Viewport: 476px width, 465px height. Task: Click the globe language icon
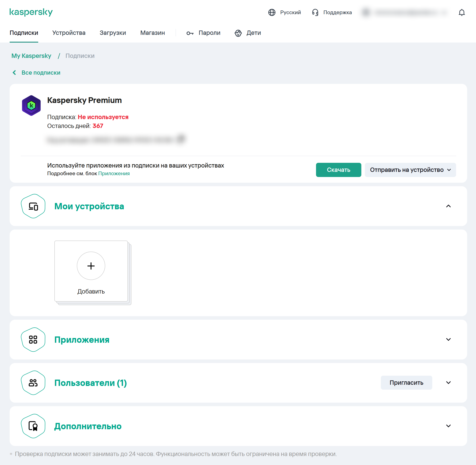tap(272, 12)
